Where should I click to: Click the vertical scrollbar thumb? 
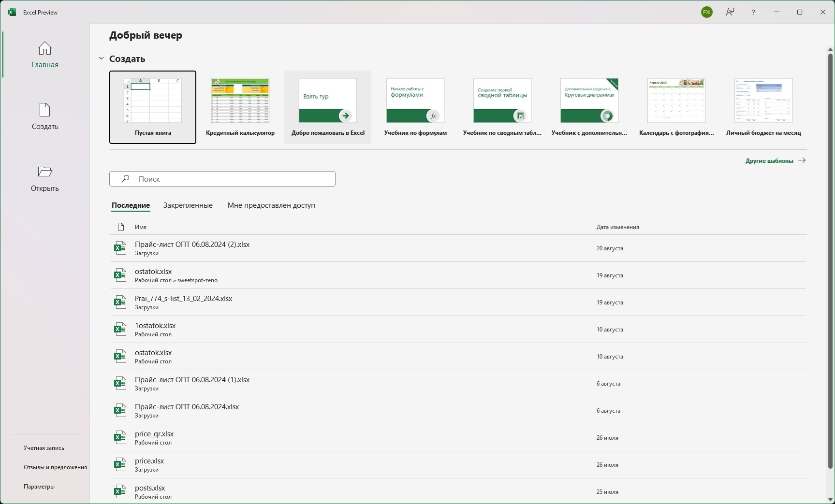pyautogui.click(x=831, y=261)
